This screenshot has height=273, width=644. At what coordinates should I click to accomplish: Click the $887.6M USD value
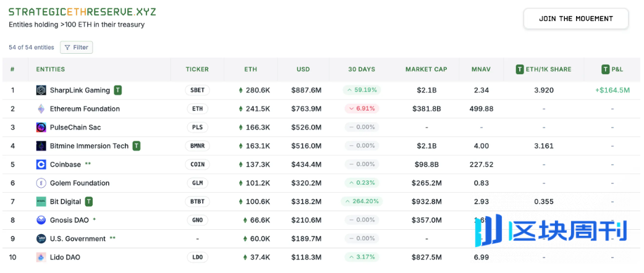(x=306, y=90)
